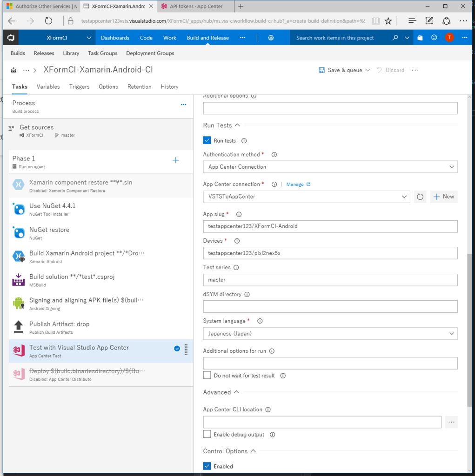
Task: Click the web note pen icon
Action: [429, 21]
